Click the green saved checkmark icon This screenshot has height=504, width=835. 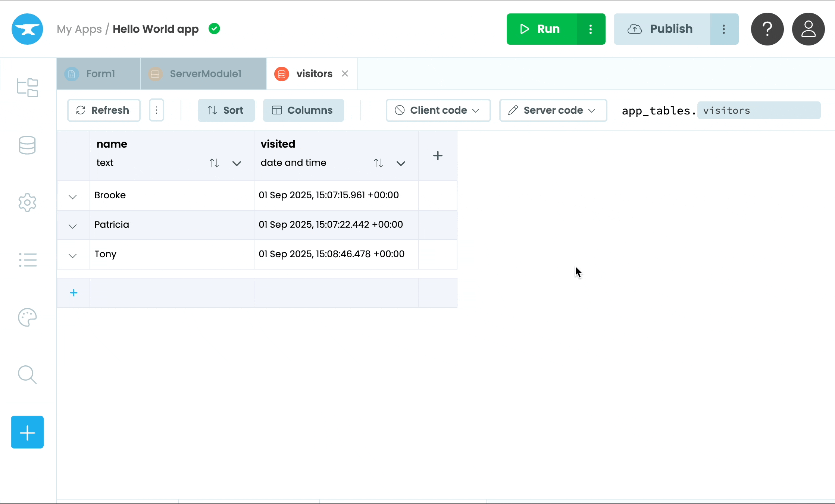coord(214,29)
